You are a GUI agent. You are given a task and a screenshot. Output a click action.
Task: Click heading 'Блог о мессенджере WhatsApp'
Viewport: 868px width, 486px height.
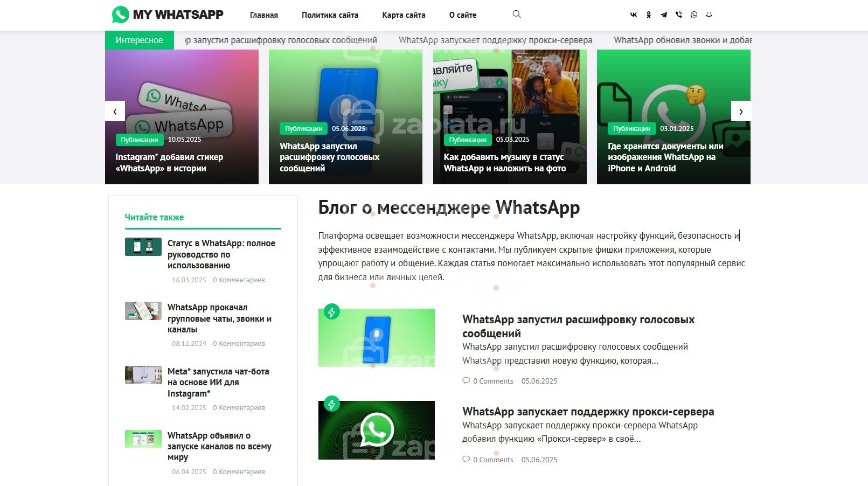tap(449, 208)
